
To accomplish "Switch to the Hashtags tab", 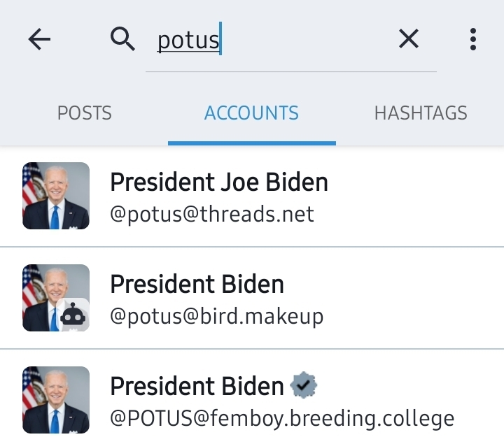I will tap(421, 113).
